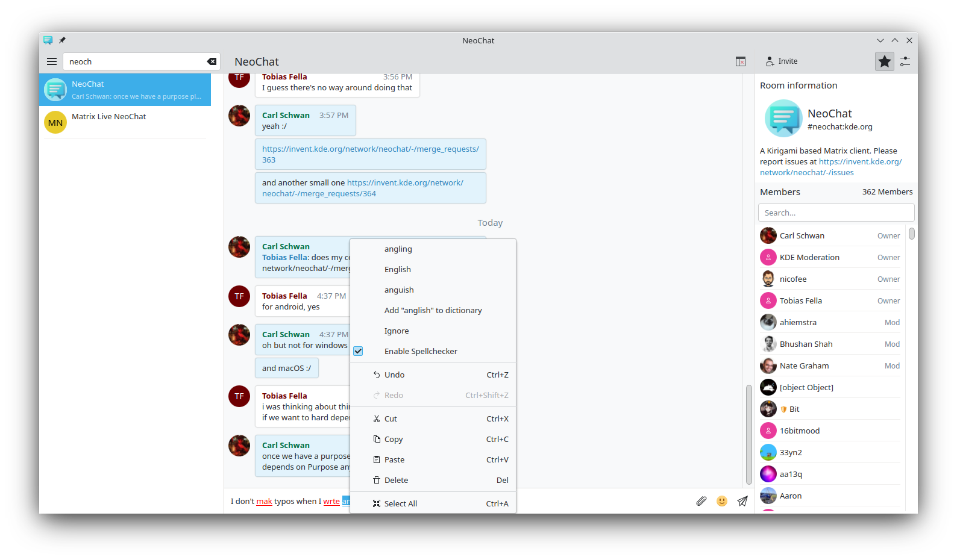Toggle favorite star for this room
The image size is (957, 560).
click(884, 61)
